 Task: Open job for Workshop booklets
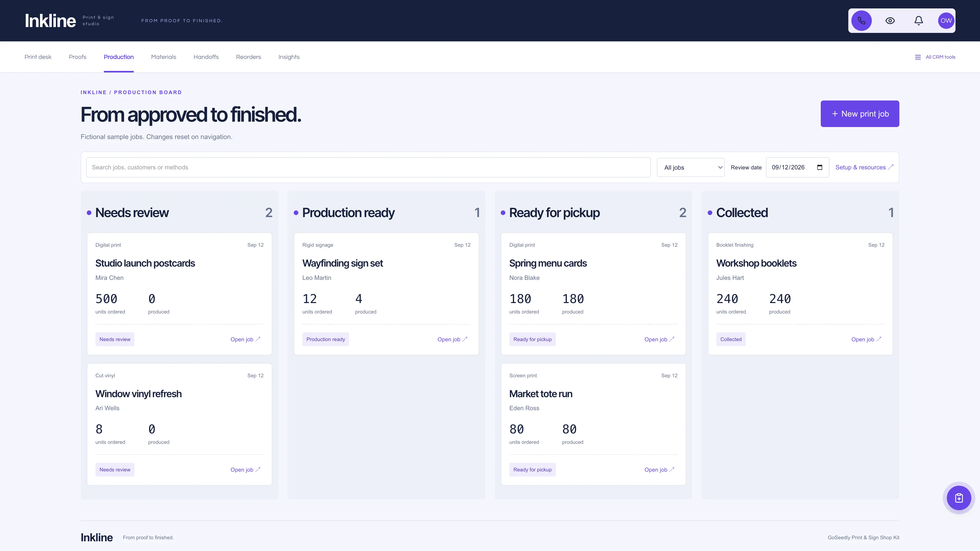coord(866,339)
